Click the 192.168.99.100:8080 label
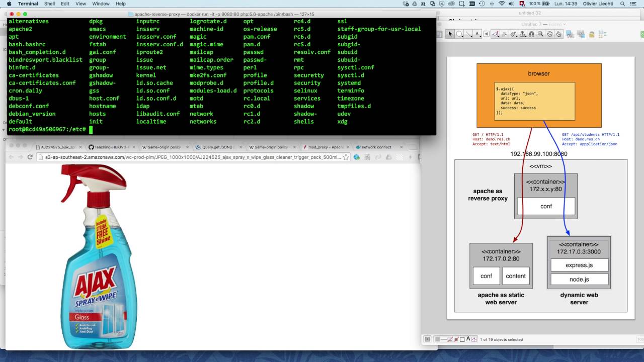The width and height of the screenshot is (644, 362). tap(538, 154)
